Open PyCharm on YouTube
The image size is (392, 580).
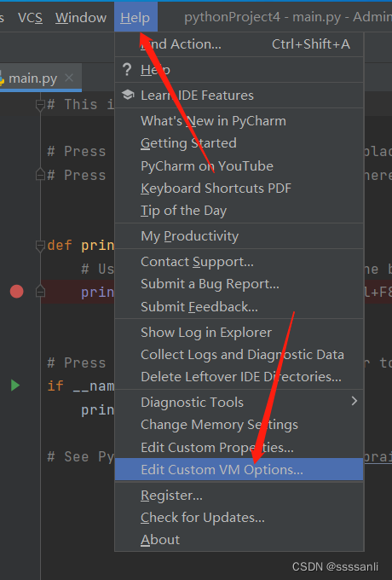tap(239, 166)
